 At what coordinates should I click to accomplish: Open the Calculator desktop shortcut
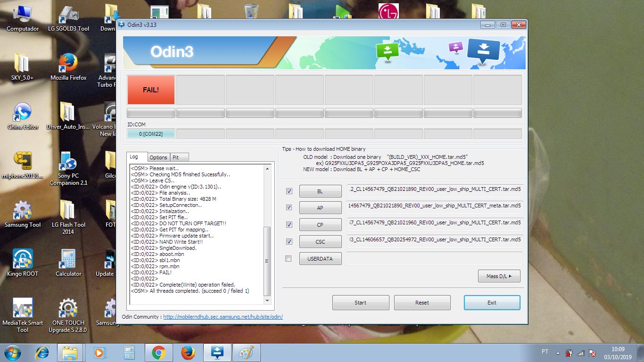68,263
